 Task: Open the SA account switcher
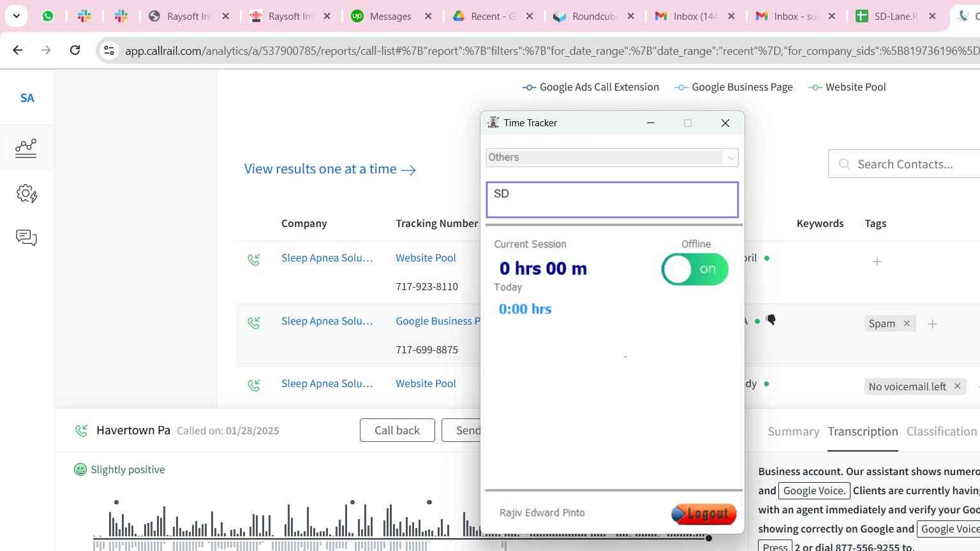[x=27, y=98]
